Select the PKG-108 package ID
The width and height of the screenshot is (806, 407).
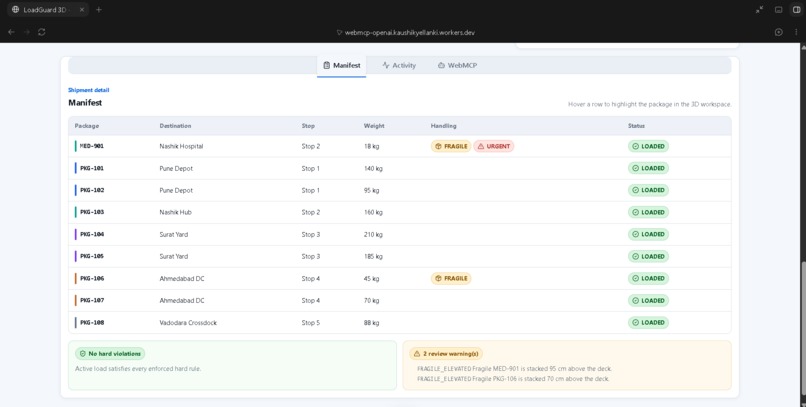click(92, 323)
